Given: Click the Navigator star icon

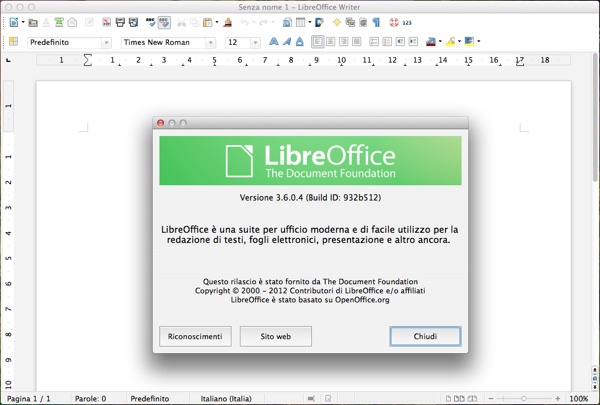Looking at the screenshot, I should tap(337, 23).
